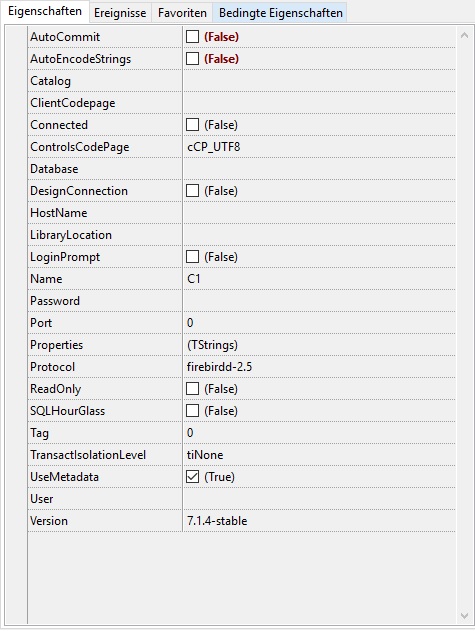This screenshot has height=631, width=475.
Task: Select the HostName property row
Action: click(x=242, y=213)
